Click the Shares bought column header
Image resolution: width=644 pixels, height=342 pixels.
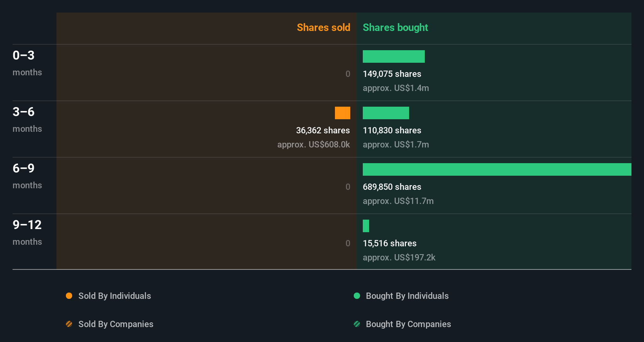395,27
